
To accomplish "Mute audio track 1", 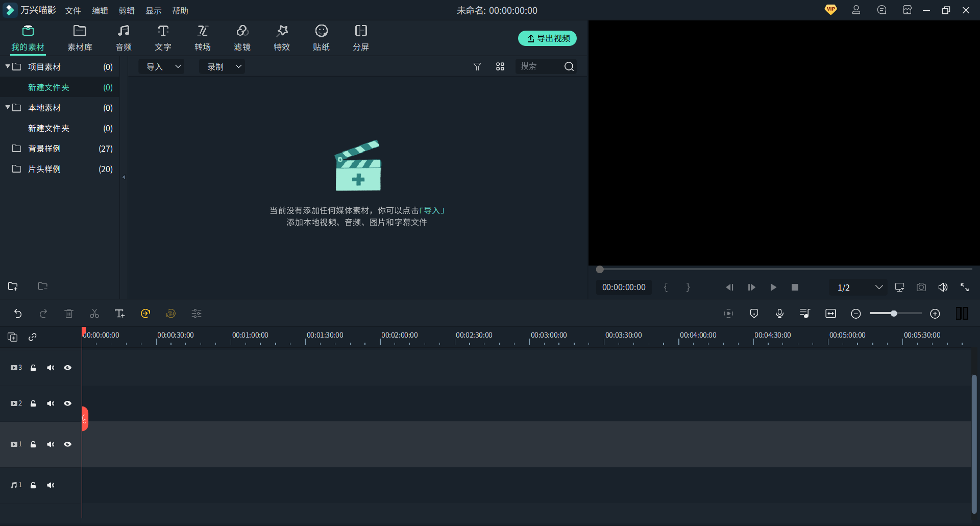I will (51, 485).
